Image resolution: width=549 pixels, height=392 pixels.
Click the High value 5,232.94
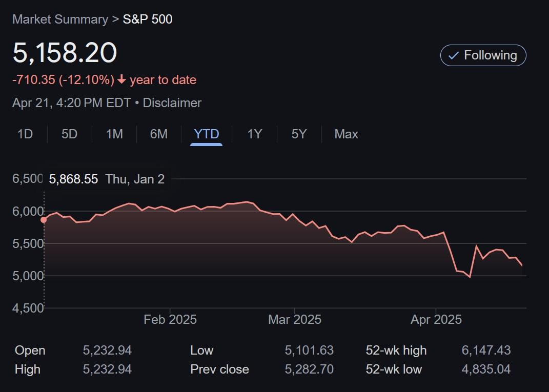(x=107, y=369)
